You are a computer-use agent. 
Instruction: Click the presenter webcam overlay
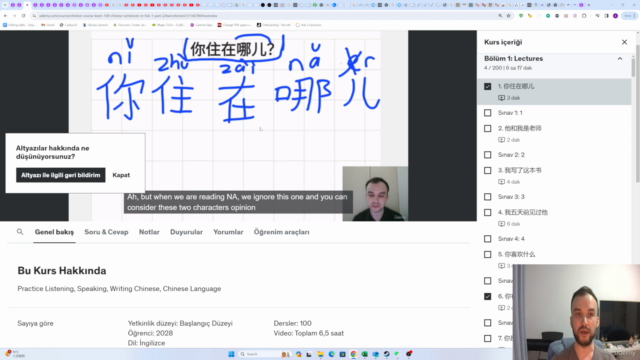(x=576, y=312)
